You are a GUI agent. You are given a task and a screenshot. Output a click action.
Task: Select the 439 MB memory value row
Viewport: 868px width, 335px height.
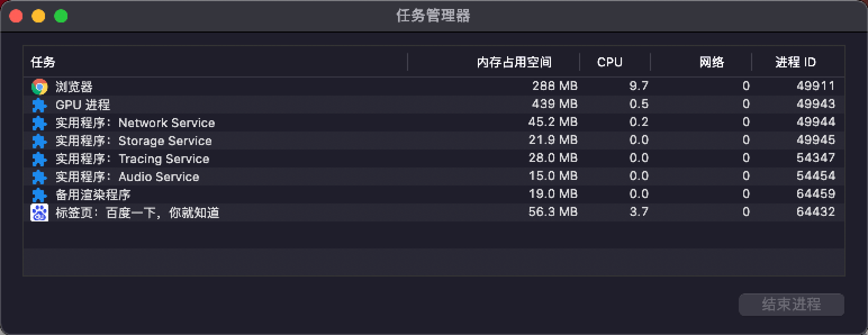[433, 105]
